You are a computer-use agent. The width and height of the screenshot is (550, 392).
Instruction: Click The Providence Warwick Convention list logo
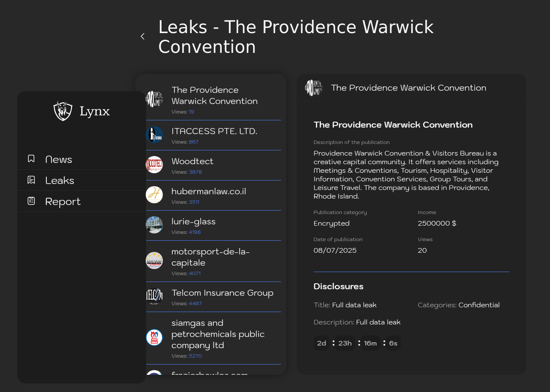tap(154, 99)
